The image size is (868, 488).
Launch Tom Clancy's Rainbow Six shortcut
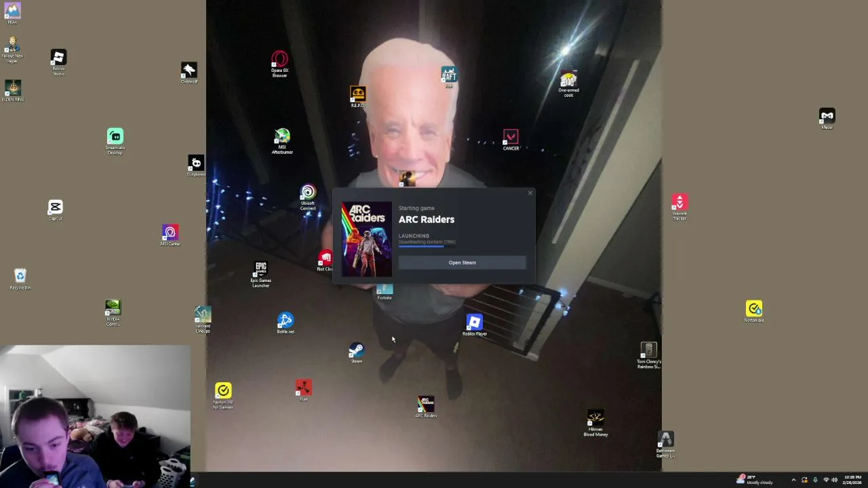pos(649,355)
